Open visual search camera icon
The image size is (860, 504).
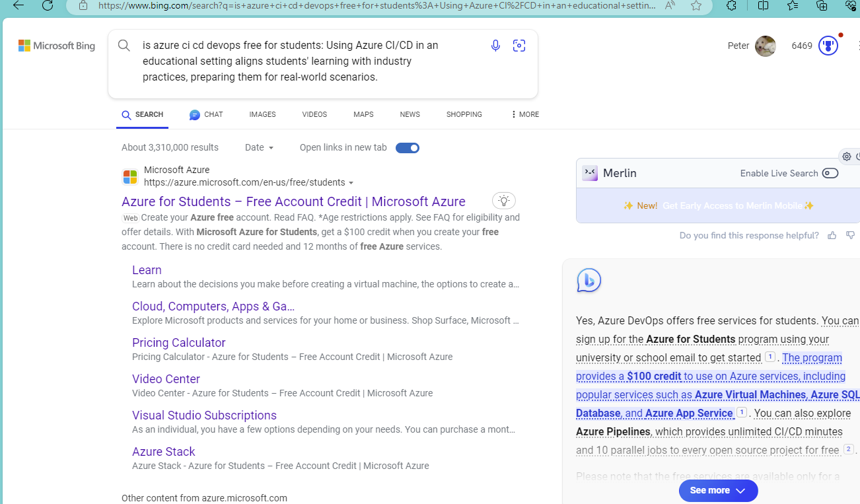pyautogui.click(x=519, y=46)
